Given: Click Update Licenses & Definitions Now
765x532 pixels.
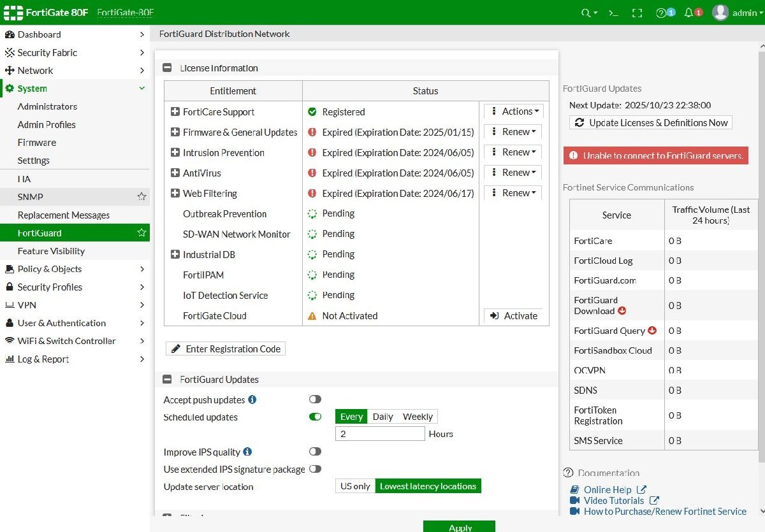Looking at the screenshot, I should [651, 122].
